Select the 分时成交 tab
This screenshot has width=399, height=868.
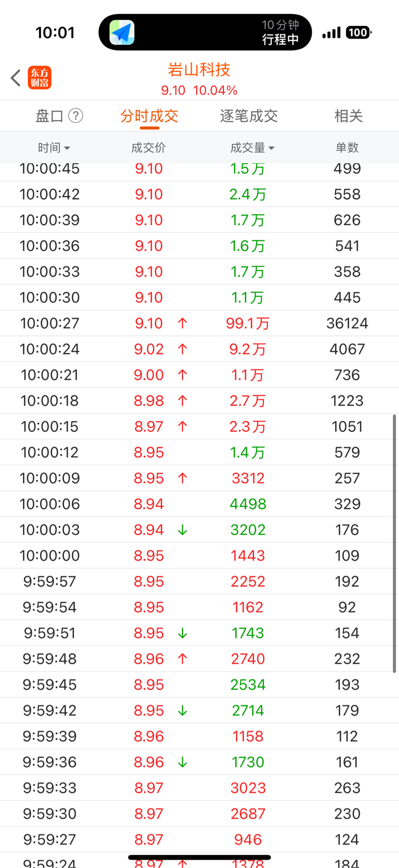coord(149,116)
